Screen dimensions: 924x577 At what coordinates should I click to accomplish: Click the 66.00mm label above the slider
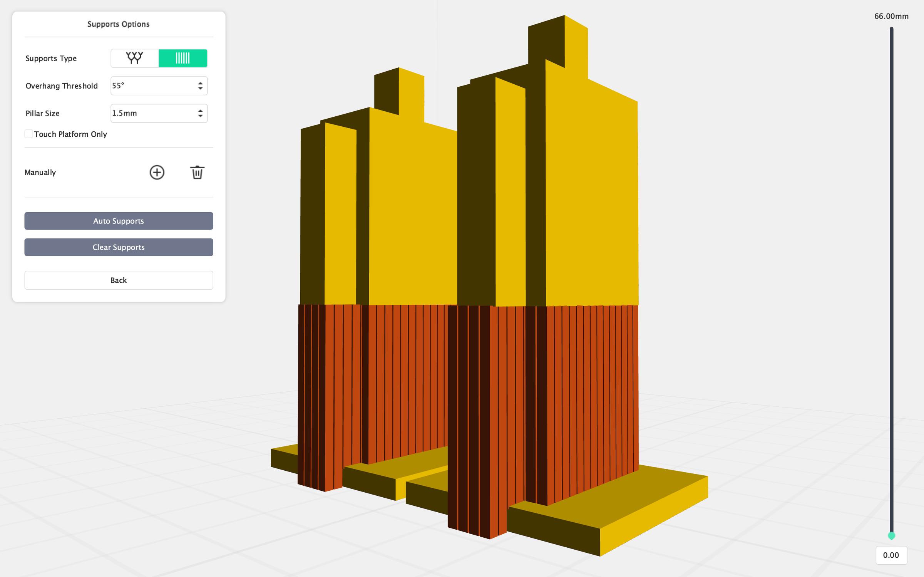tap(891, 16)
